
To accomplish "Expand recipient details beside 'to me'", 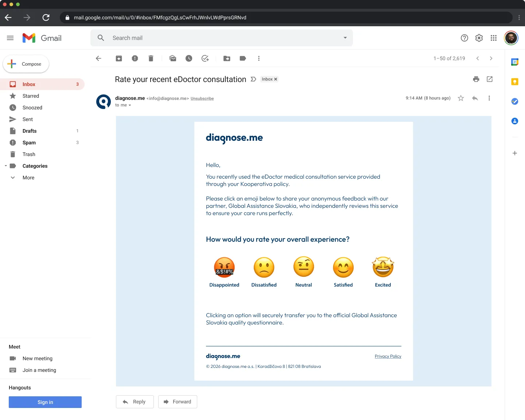I will coord(129,105).
